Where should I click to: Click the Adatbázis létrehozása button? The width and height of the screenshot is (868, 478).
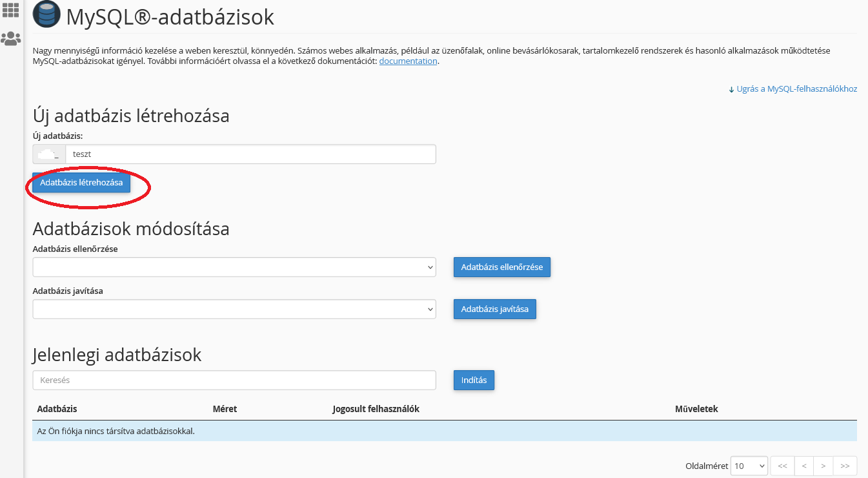tap(81, 183)
